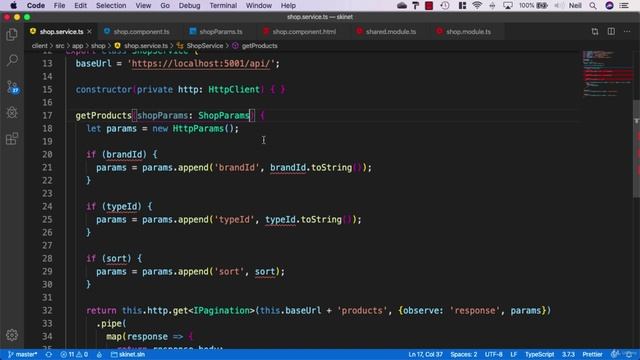The width and height of the screenshot is (640, 360).
Task: Open macOS Spotlight search
Action: [593, 5]
